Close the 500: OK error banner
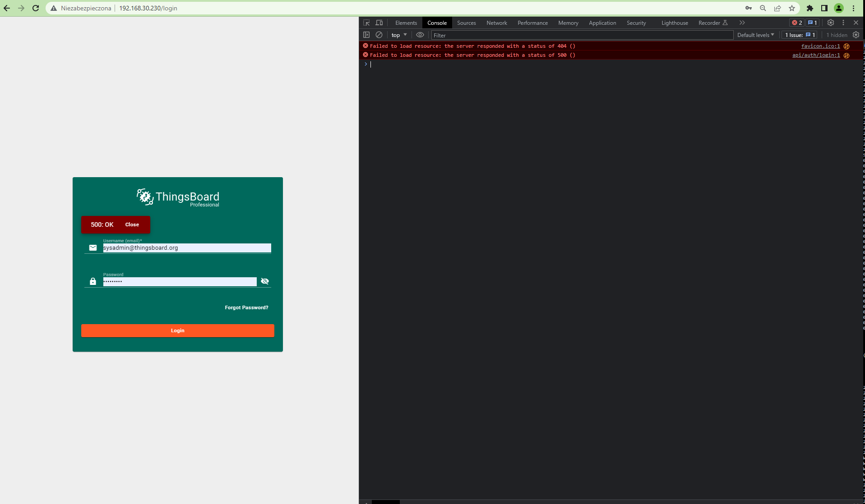Viewport: 865px width, 504px height. click(x=132, y=225)
